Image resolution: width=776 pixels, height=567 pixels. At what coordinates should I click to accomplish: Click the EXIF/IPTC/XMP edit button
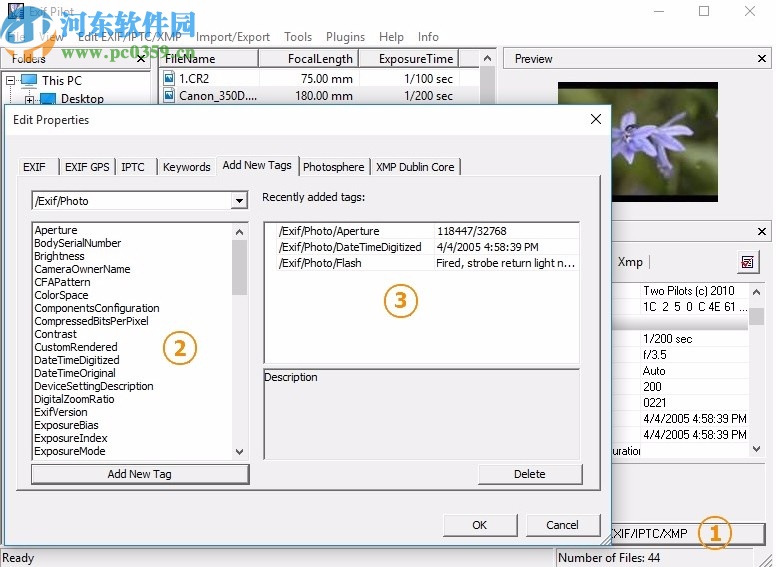pyautogui.click(x=688, y=533)
